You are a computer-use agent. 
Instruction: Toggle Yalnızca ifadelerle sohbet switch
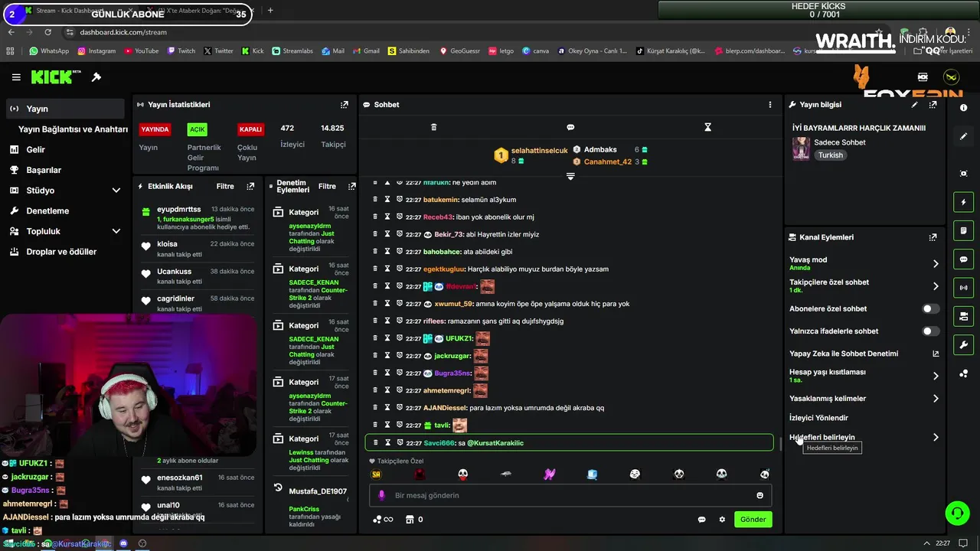click(x=930, y=331)
